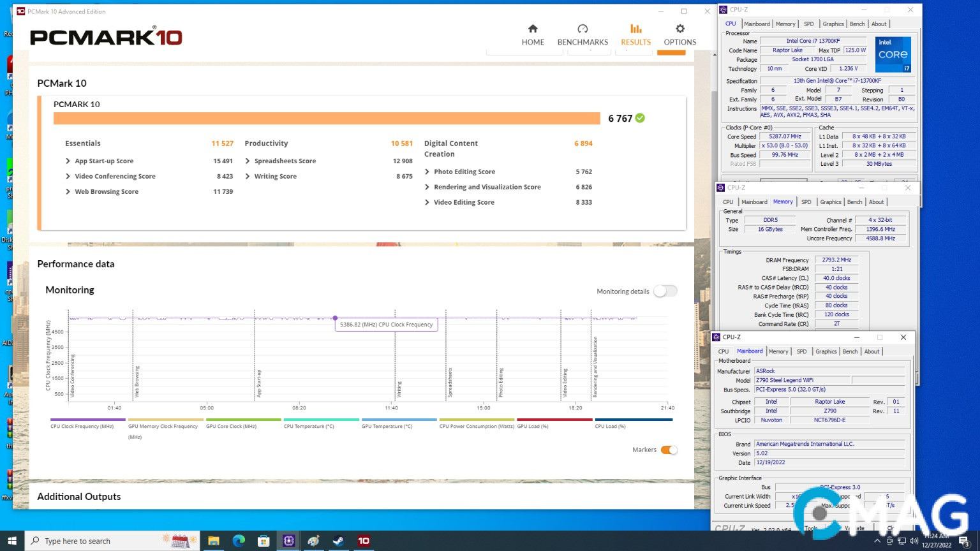Click the CPU Clock Frequency legend color
This screenshot has width=980, height=551.
tap(88, 420)
